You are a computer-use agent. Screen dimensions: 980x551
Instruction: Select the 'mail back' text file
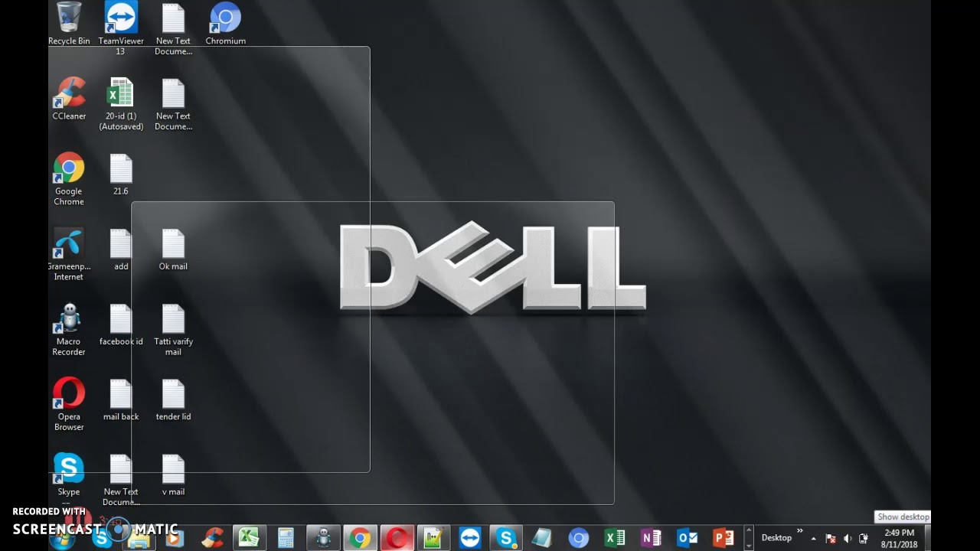[121, 399]
